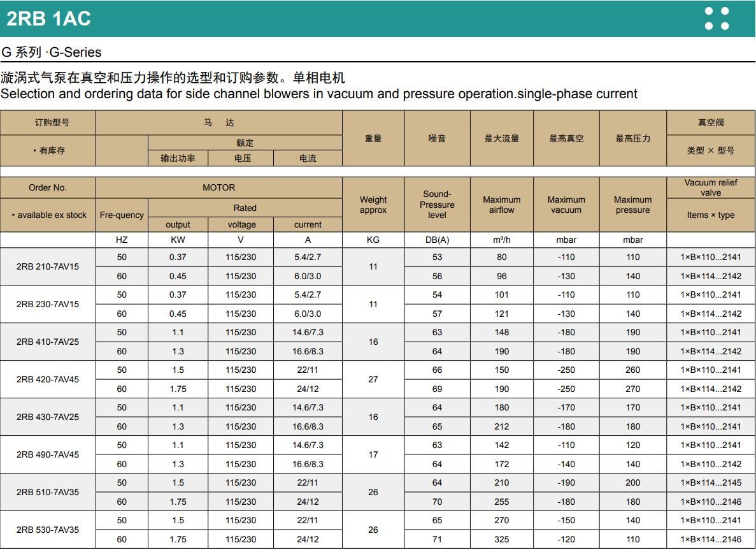Click sound level value '71'
Image resolution: width=756 pixels, height=550 pixels.
pos(437,539)
